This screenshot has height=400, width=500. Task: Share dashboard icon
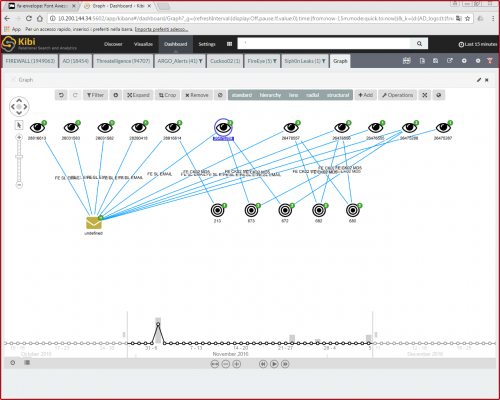point(450,61)
